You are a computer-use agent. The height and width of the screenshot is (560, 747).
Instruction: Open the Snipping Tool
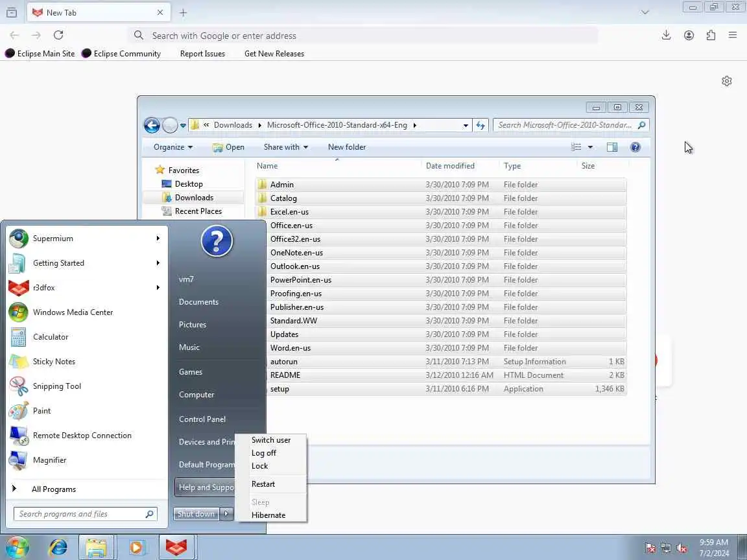point(87,386)
